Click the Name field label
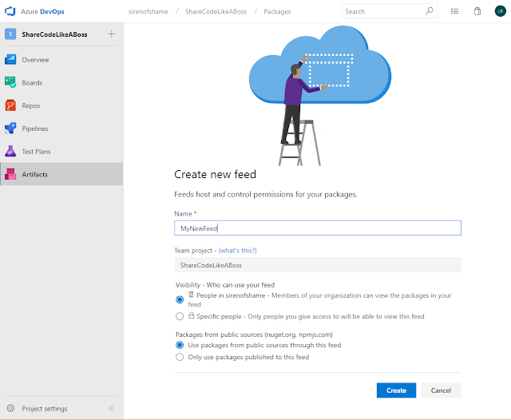Image resolution: width=511 pixels, height=420 pixels. (x=183, y=214)
